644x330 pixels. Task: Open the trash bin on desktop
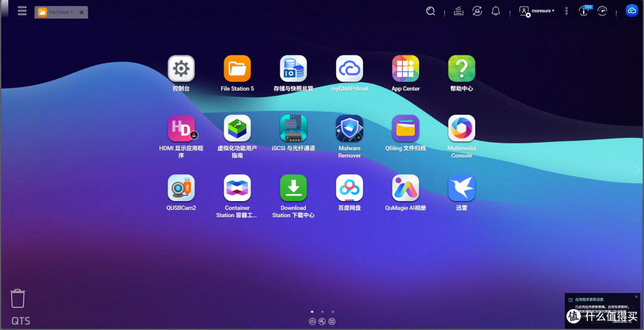pyautogui.click(x=18, y=298)
